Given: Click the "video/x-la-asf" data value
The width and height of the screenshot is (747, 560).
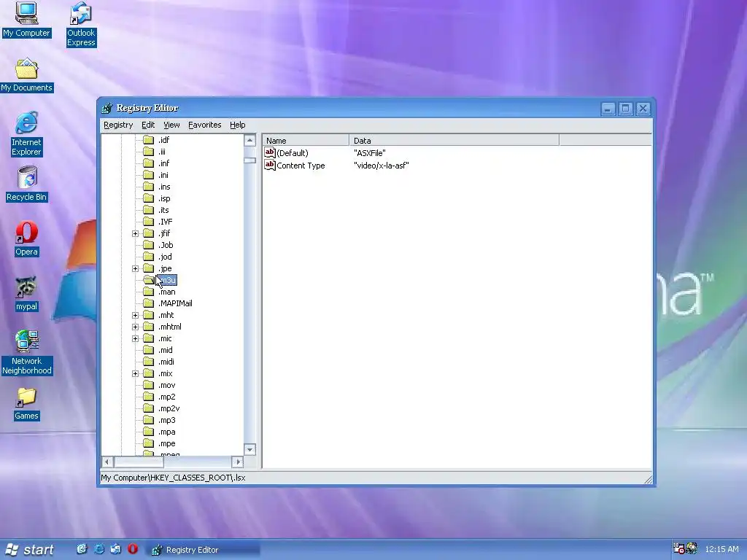Looking at the screenshot, I should [x=381, y=166].
